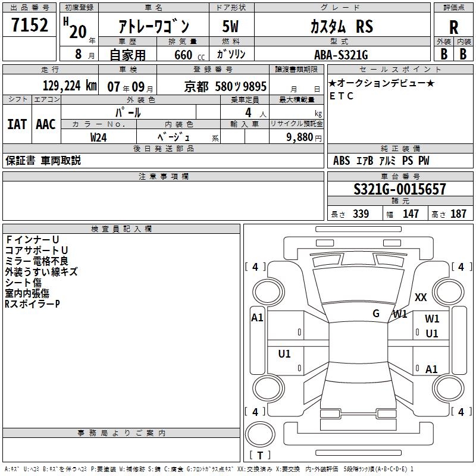Screen dimensions: 476x476
Task: Select the A1 mark on the diagram's left side
Action: pos(257,318)
